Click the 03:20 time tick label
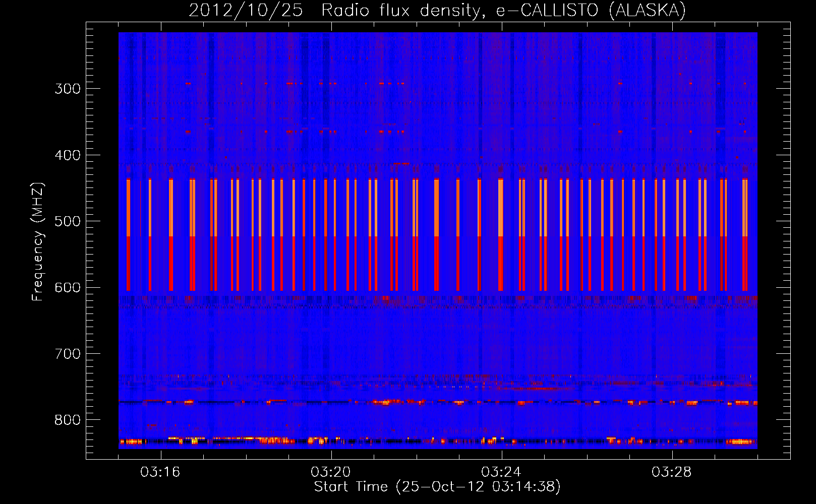Screen dimensions: 816x504 pos(331,472)
